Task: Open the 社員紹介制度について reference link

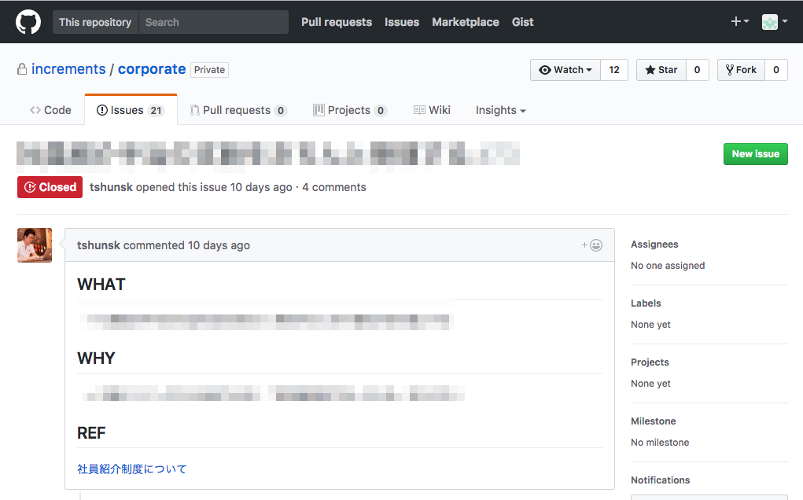Action: 132,469
